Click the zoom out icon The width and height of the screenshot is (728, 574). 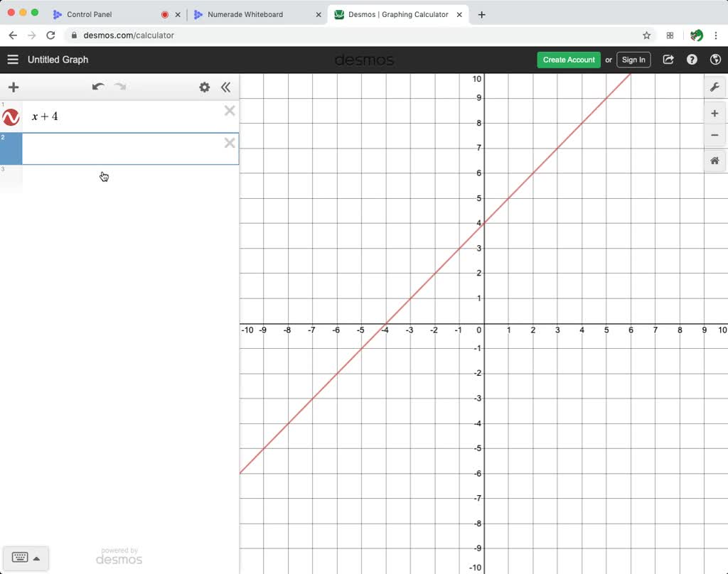[x=714, y=135]
